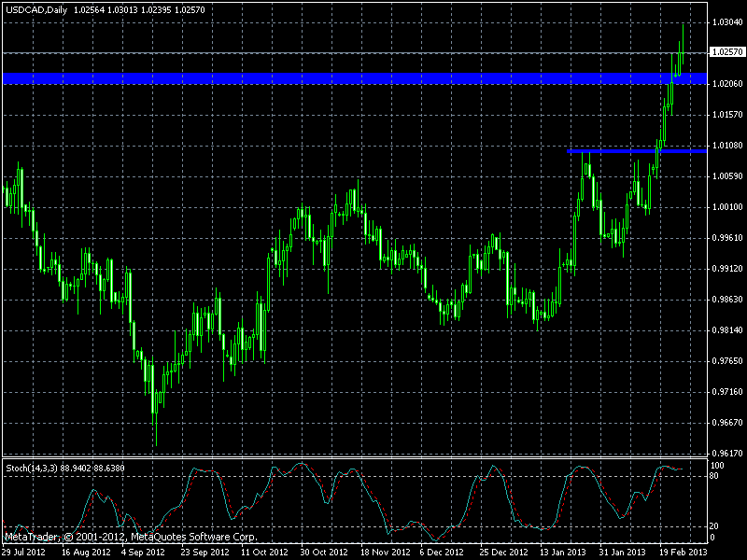Viewport: 747px width, 560px height.
Task: Click the 0.96670 price axis value
Action: (727, 423)
